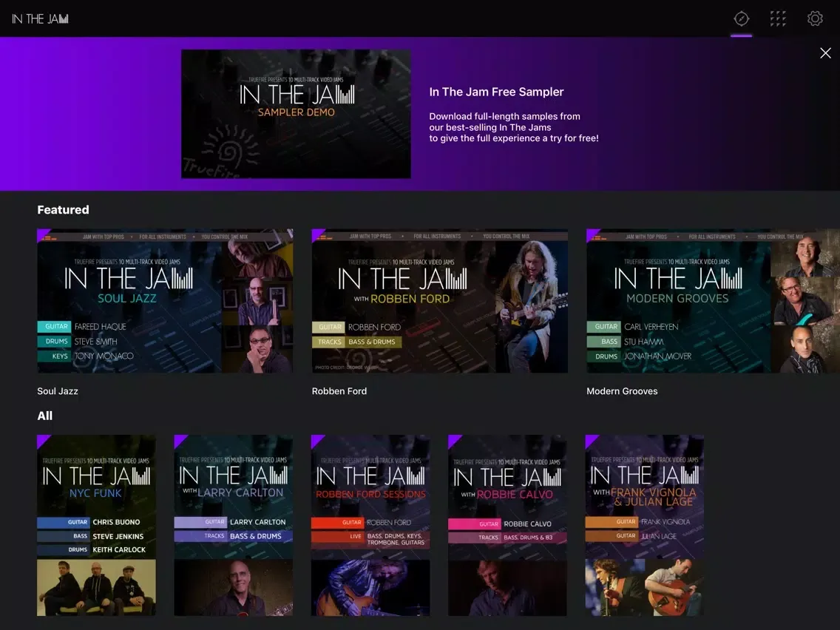Open the NYC Funk jam cover
The width and height of the screenshot is (840, 630).
(x=96, y=526)
